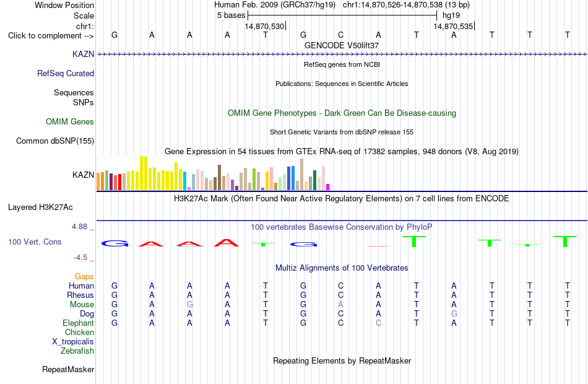
Task: Open the Layered H3K27Ac track label
Action: [40, 207]
